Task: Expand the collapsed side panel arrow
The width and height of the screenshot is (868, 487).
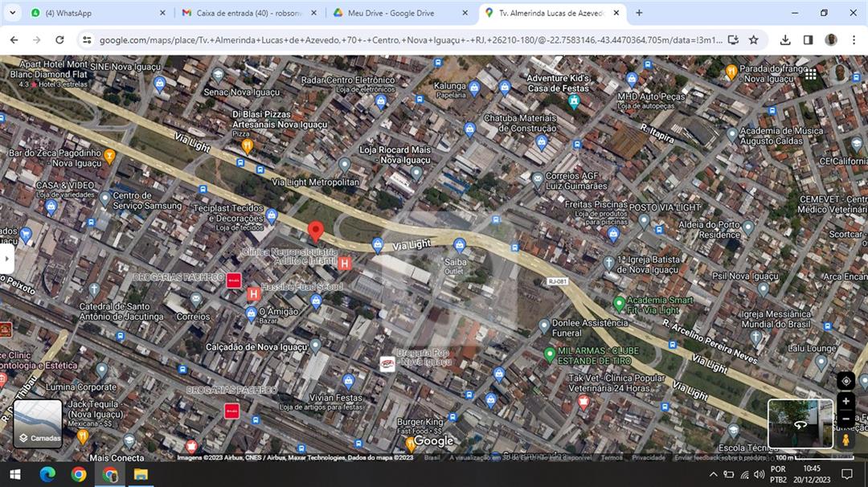Action: click(x=6, y=259)
